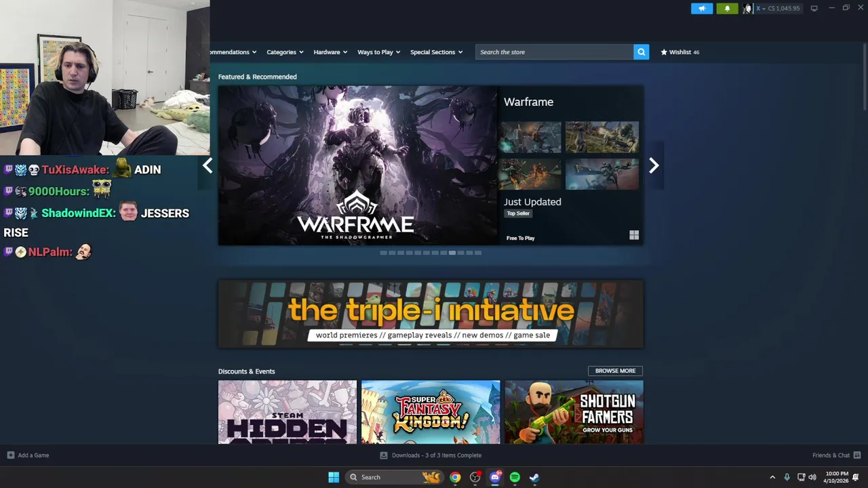Screen dimensions: 868x488
Task: Open the taskbar volume control
Action: tap(812, 477)
